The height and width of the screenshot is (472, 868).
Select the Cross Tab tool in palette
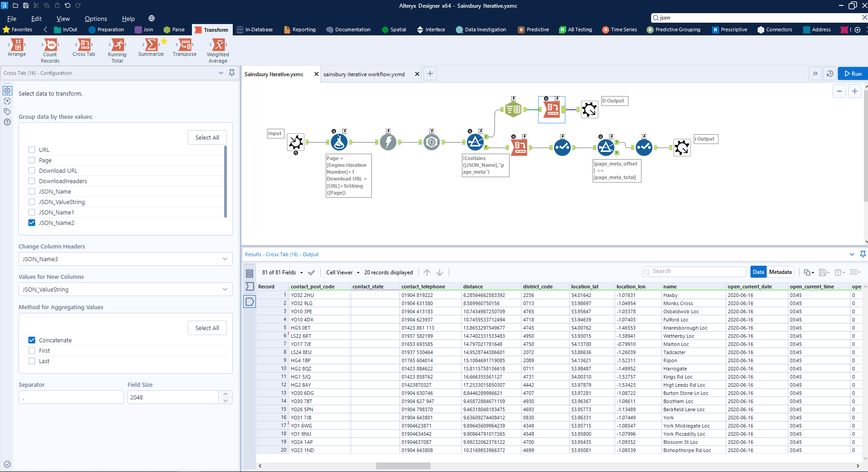84,45
